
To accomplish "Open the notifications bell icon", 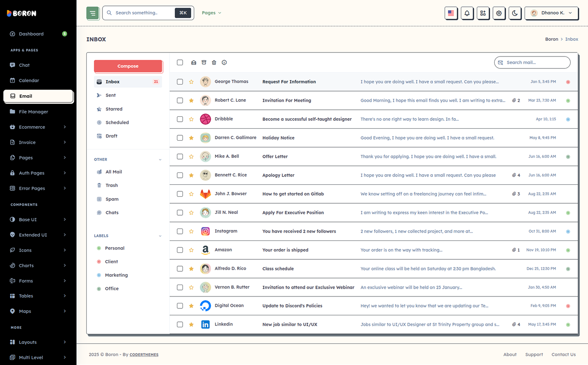I will (x=467, y=13).
